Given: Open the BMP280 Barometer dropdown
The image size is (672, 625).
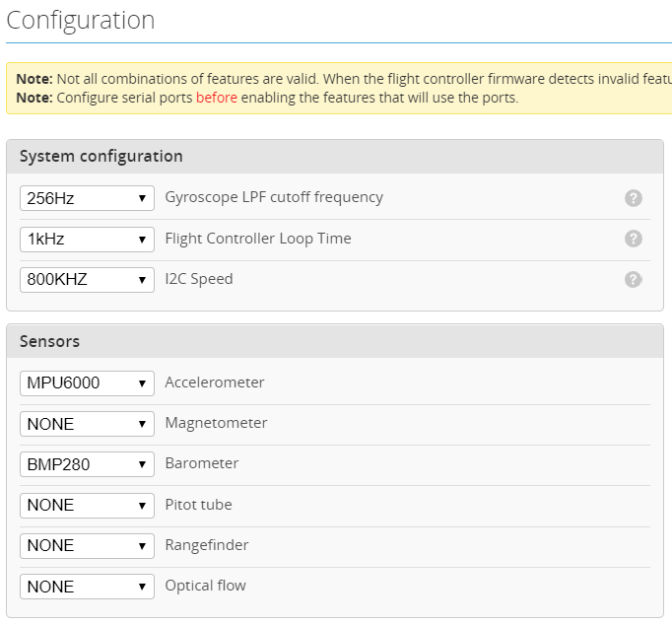Looking at the screenshot, I should (87, 464).
